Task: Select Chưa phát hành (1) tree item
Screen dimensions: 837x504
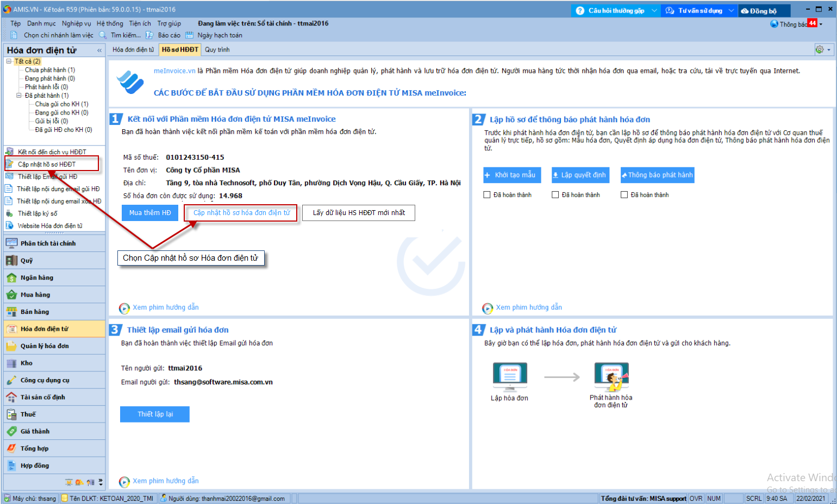Action: click(49, 70)
